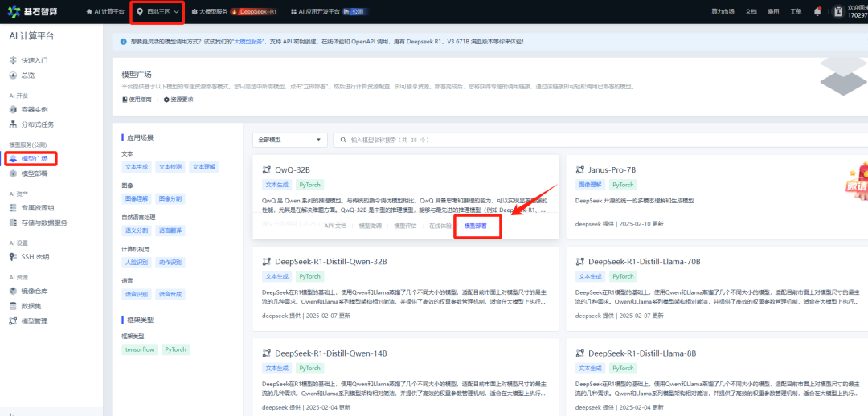Filter by 语言翻译 tag
Viewport: 868px width, 416px height.
pos(170,230)
